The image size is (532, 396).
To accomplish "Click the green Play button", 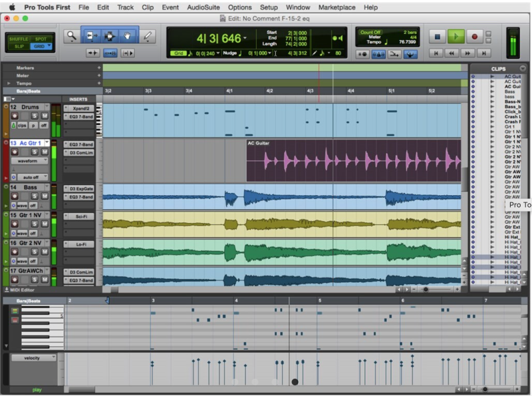I will pos(456,37).
